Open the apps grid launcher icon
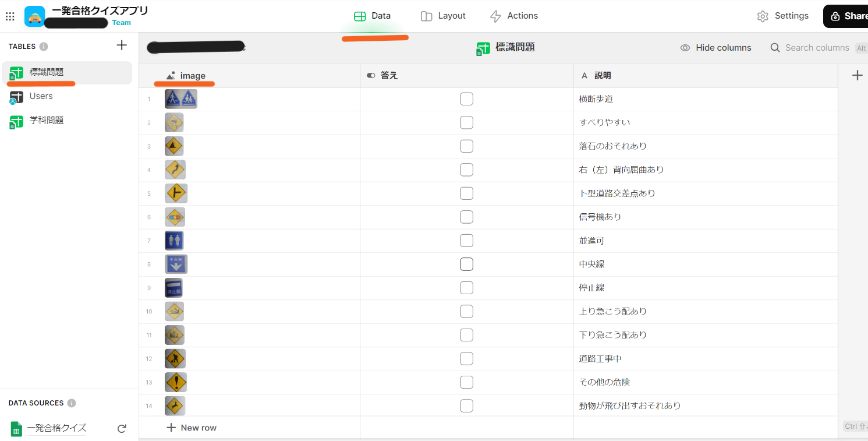The width and height of the screenshot is (868, 441). click(10, 16)
